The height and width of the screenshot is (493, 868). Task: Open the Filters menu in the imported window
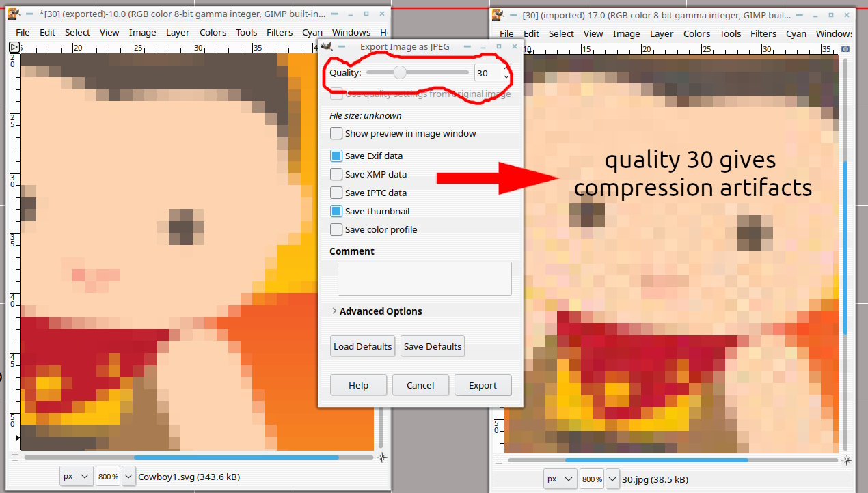coord(764,33)
